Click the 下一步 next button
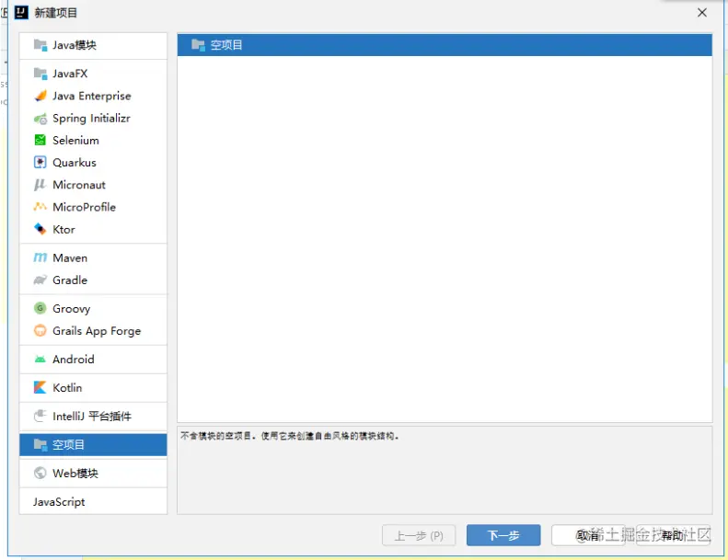The width and height of the screenshot is (728, 560). 503,535
